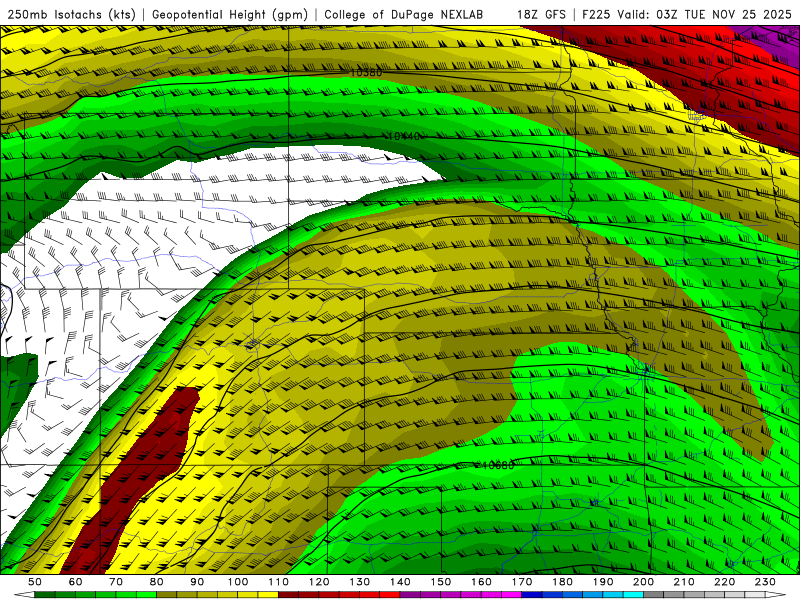Viewport: 800px width, 600px height.
Task: Click the olive legend swatch after 80
Action: [x=166, y=595]
